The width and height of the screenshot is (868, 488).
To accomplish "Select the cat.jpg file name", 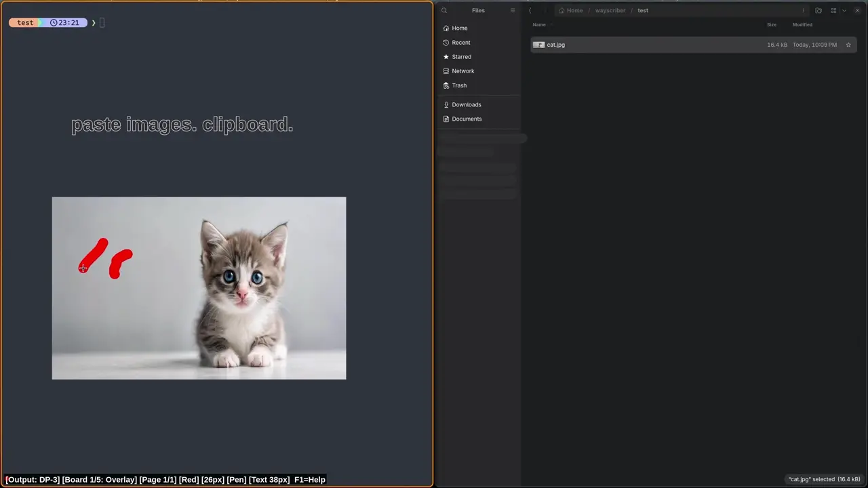I will (556, 45).
